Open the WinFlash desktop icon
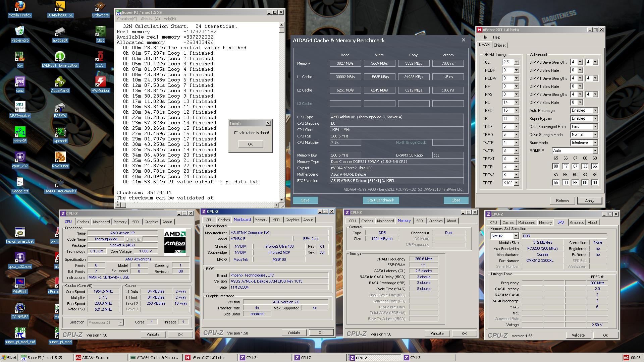 [x=20, y=283]
